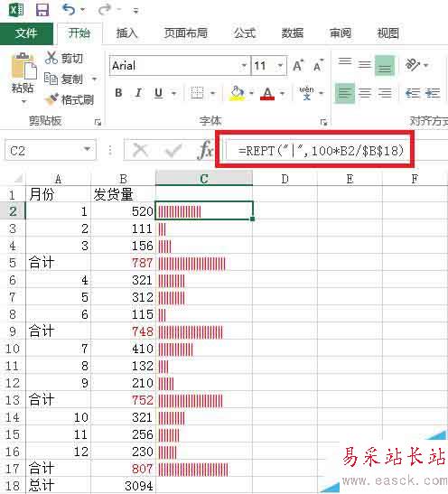The width and height of the screenshot is (448, 494).
Task: Click the top align icon
Action: point(345,61)
